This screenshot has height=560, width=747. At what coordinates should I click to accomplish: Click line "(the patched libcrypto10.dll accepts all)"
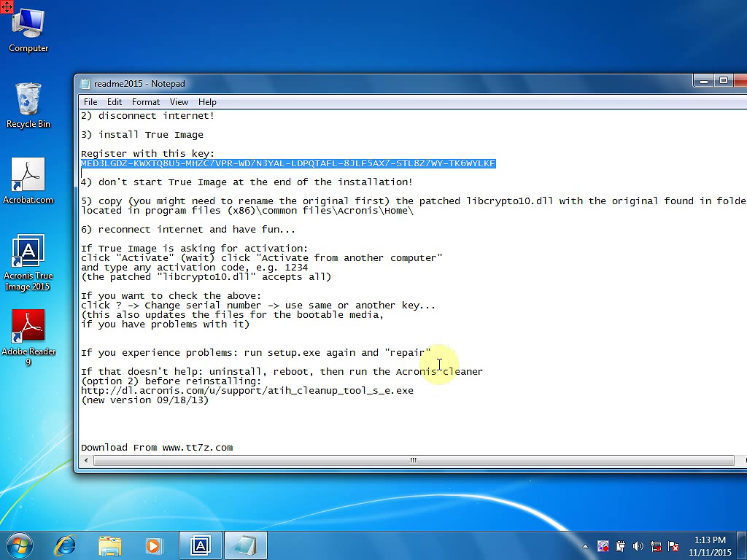(206, 276)
